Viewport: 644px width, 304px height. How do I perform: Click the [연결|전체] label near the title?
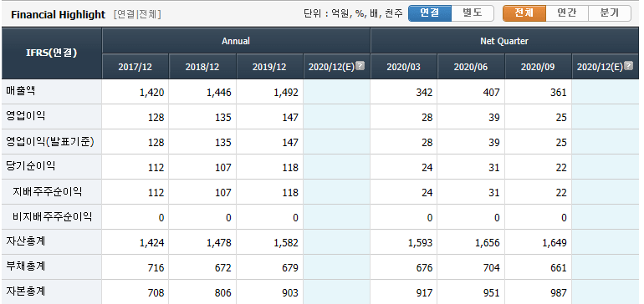[x=137, y=15]
